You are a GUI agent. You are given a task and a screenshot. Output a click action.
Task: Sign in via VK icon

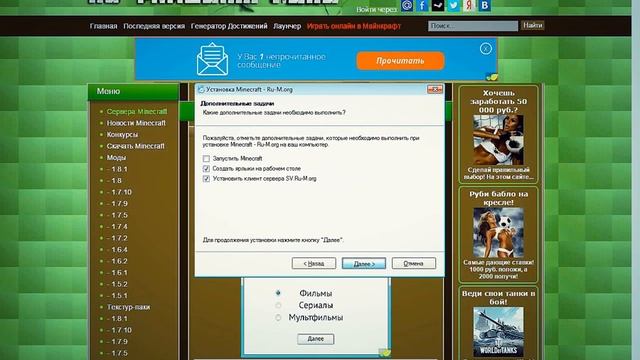pyautogui.click(x=484, y=5)
